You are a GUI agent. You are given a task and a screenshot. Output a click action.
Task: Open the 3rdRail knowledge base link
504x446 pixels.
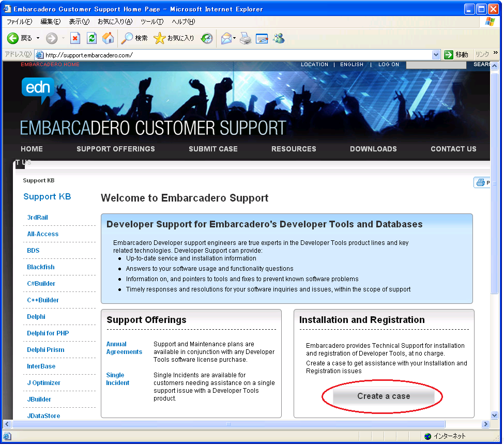pyautogui.click(x=37, y=218)
